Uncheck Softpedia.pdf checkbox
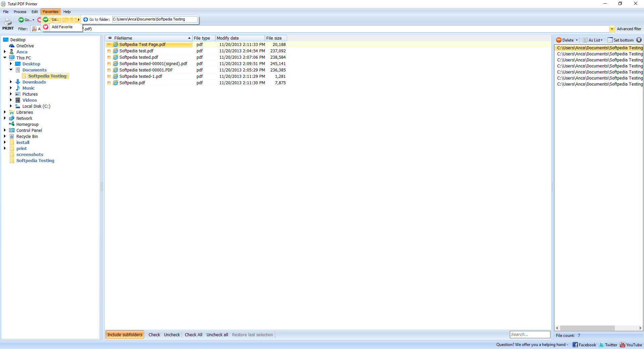 109,83
